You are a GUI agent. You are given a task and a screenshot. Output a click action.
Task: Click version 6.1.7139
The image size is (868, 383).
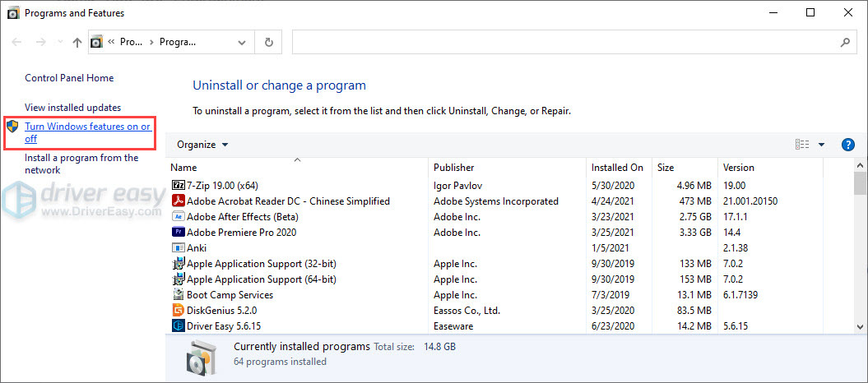740,295
